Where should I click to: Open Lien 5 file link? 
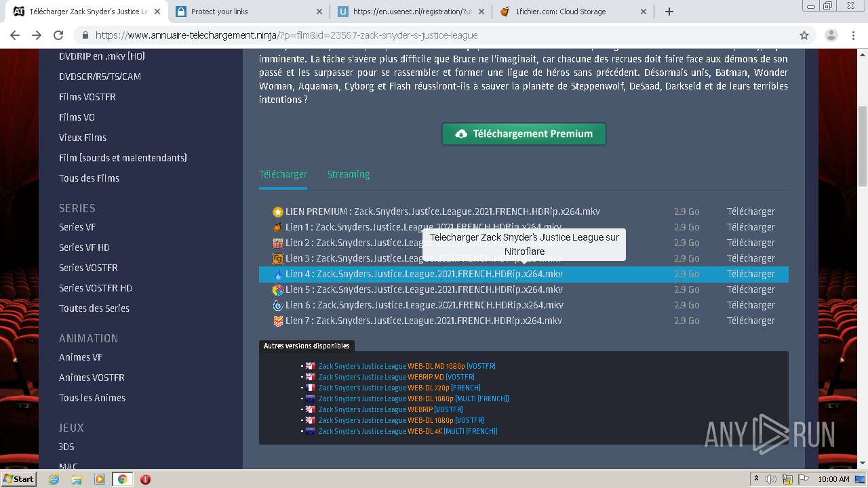click(425, 290)
